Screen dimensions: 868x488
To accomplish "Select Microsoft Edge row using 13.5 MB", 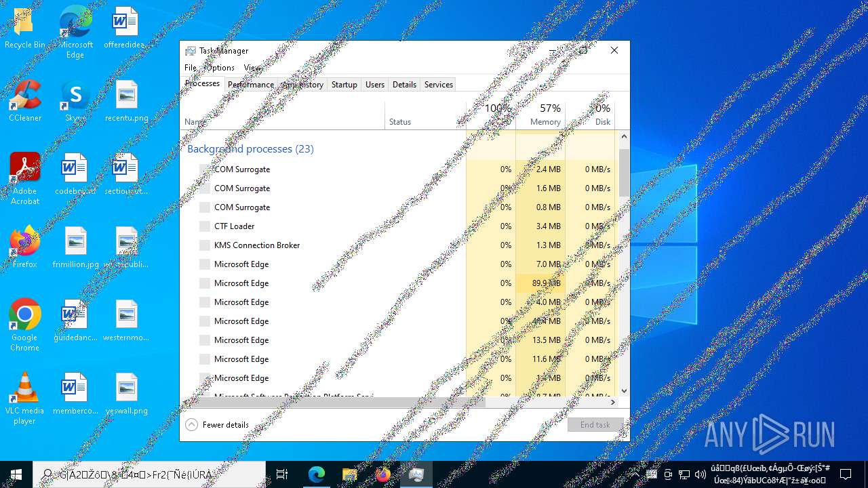I will [x=397, y=340].
